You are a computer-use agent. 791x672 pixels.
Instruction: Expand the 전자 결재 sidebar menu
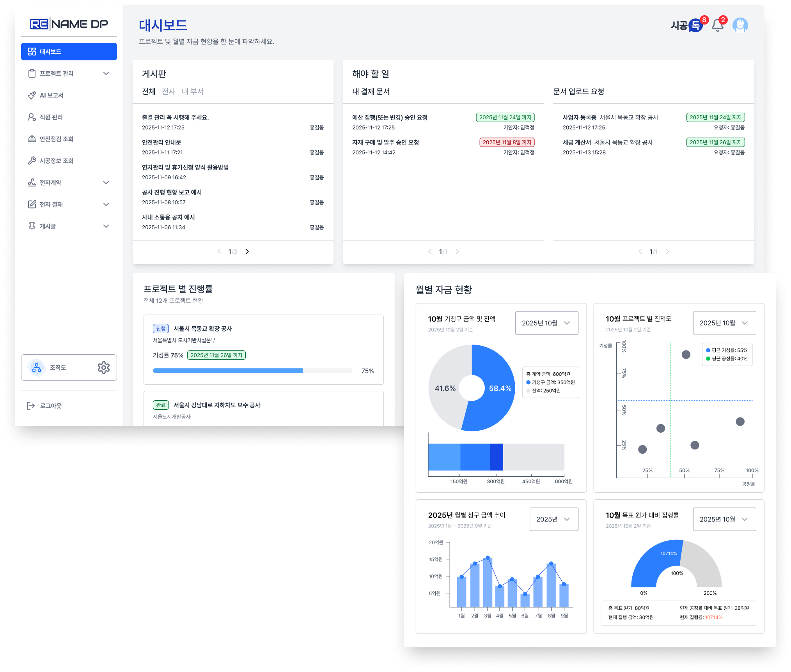[106, 205]
